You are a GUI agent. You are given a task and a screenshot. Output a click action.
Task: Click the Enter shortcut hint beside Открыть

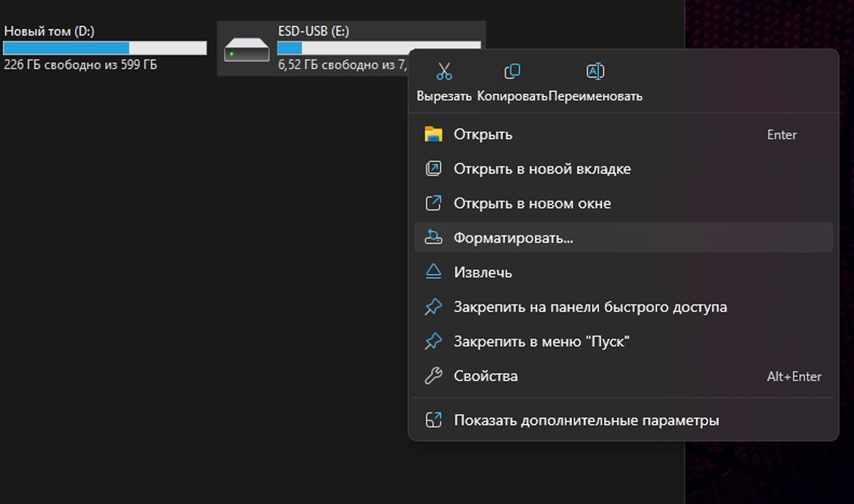click(782, 135)
